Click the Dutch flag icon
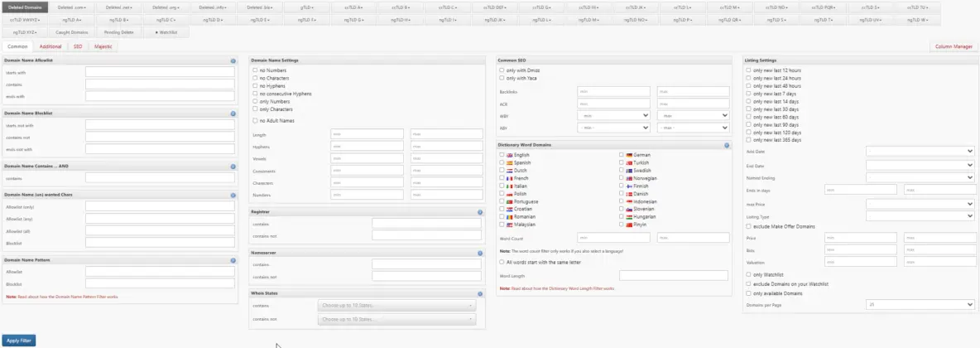 pos(509,170)
